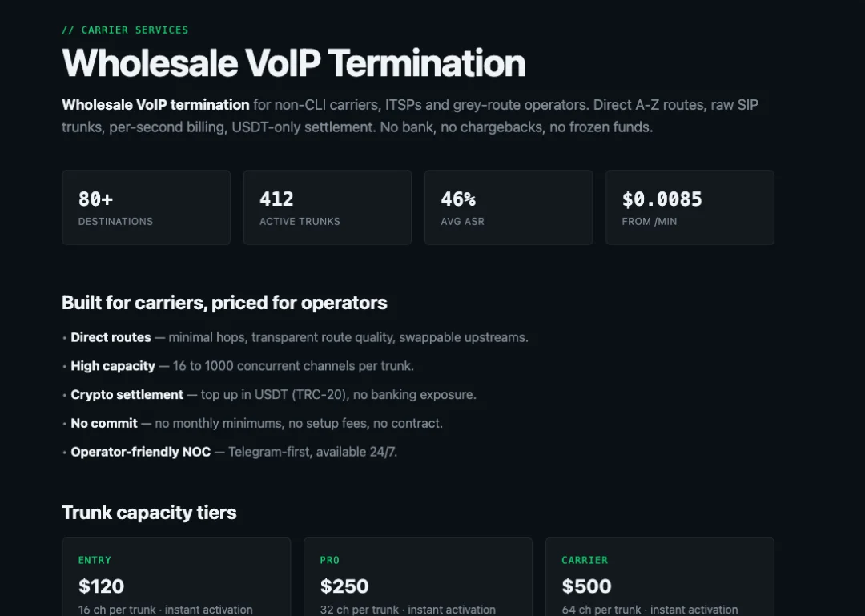
Task: Click bold Wholesale VoIP termination intro text
Action: pyautogui.click(x=155, y=105)
